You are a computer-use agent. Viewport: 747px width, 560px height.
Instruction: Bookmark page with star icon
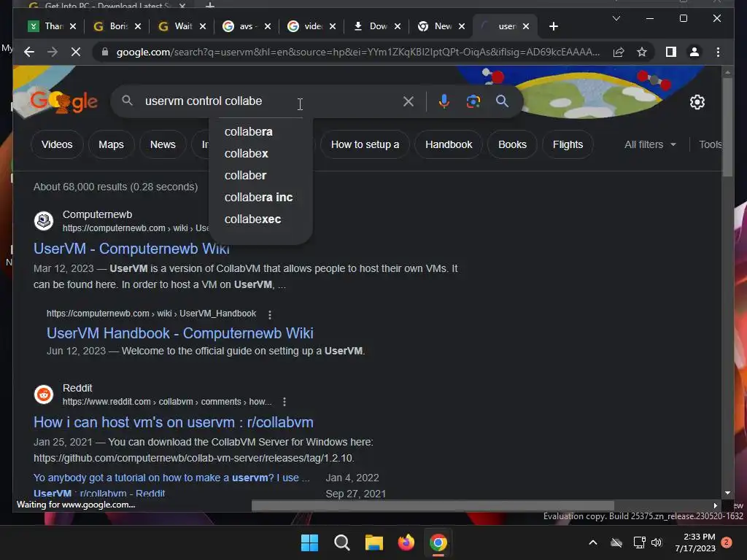point(642,52)
